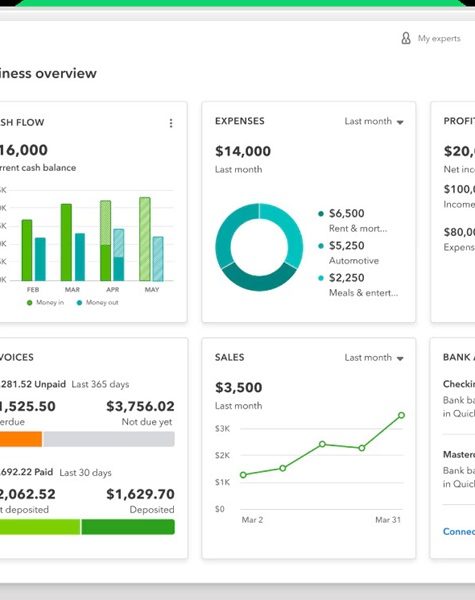This screenshot has height=600, width=475.
Task: Click the light green not deposited bar
Action: click(40, 527)
